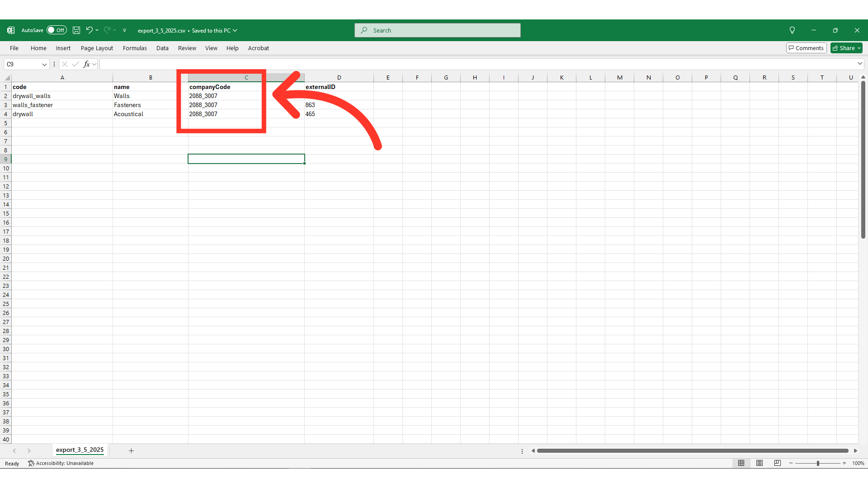
Task: Expand the Name Box dropdown
Action: [44, 64]
